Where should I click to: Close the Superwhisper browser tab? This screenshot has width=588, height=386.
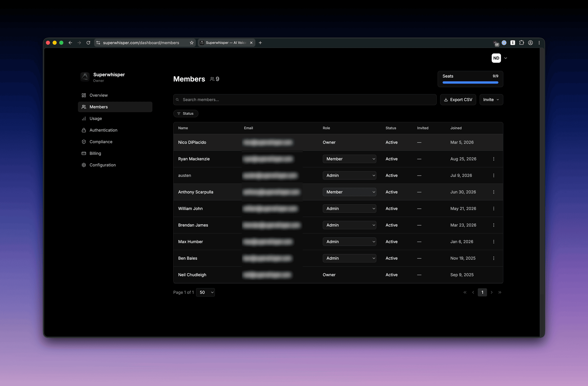(x=251, y=43)
